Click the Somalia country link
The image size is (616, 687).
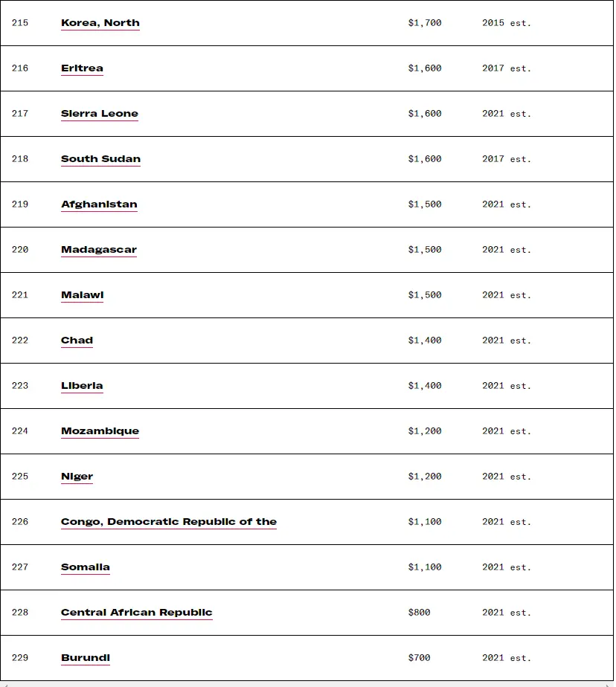pyautogui.click(x=86, y=567)
